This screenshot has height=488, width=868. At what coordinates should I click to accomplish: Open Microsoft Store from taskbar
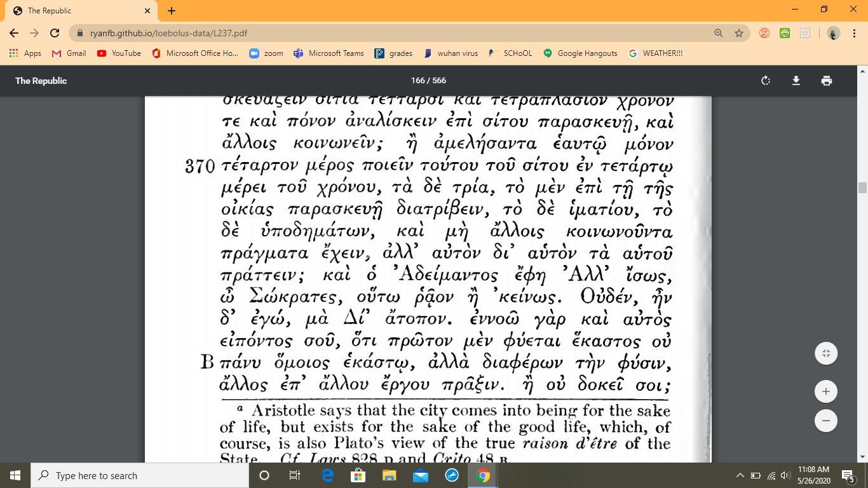(x=358, y=475)
